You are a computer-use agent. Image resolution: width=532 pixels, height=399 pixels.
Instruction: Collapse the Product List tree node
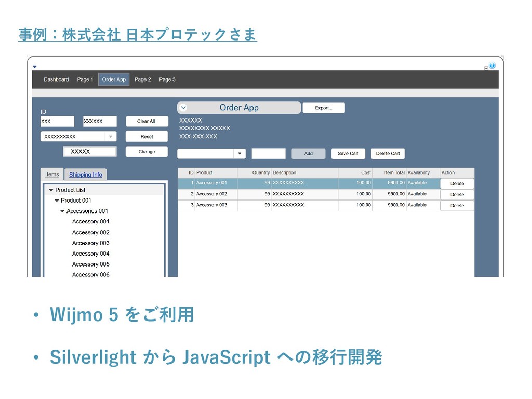click(51, 190)
